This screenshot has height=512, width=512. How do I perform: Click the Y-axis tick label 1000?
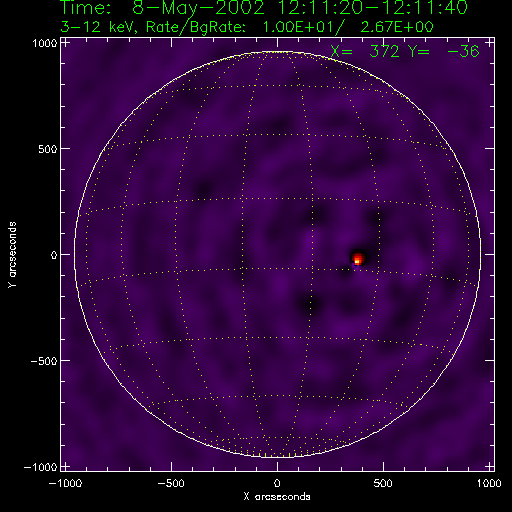click(45, 43)
